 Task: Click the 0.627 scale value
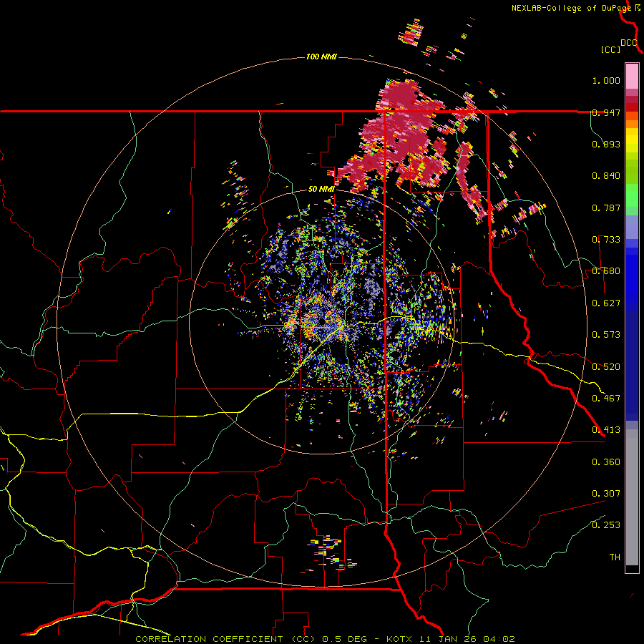(x=606, y=303)
